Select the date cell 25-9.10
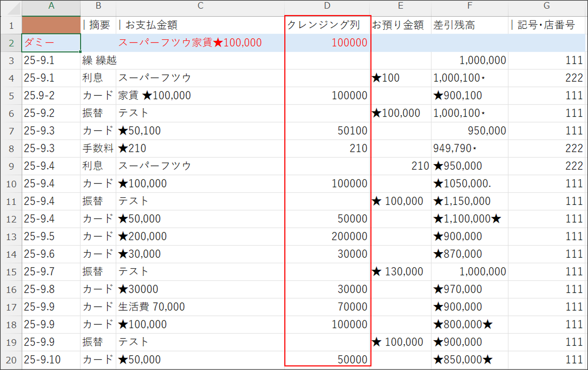The height and width of the screenshot is (370, 588). click(51, 359)
